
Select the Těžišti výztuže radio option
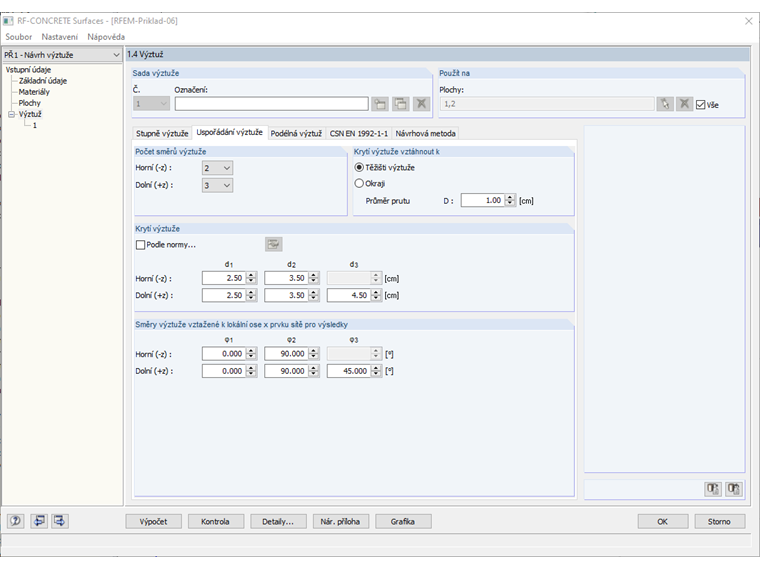tap(359, 167)
